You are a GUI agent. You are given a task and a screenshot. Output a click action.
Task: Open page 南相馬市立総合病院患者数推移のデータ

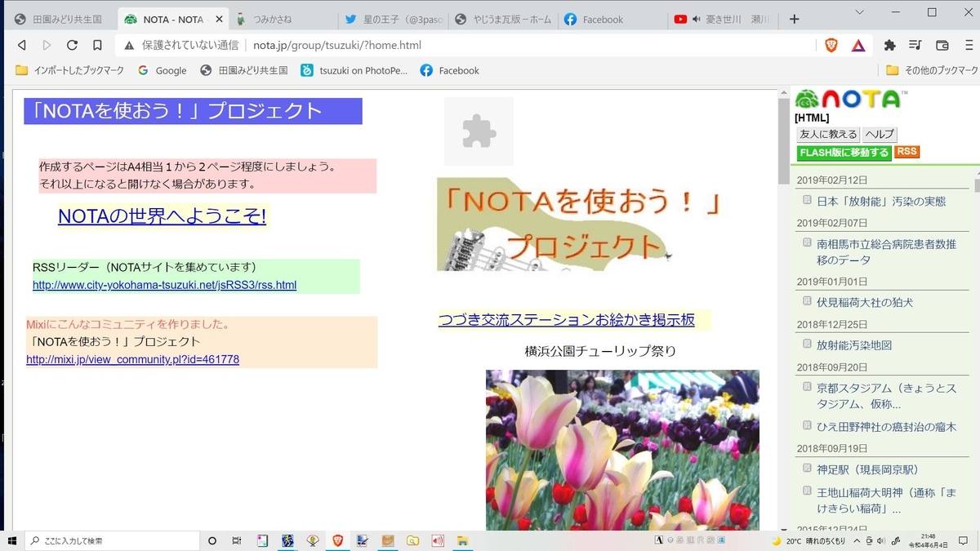886,251
